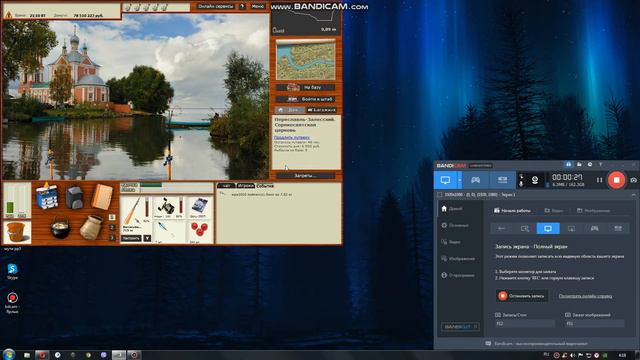The image size is (640, 360).
Task: Choose device recording in Bandicam mode row
Action: pyautogui.click(x=618, y=229)
